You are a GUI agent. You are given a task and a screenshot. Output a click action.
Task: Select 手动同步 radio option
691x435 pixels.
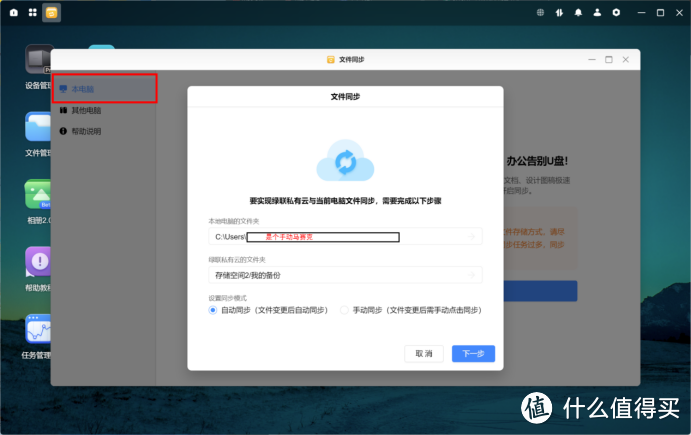click(344, 310)
